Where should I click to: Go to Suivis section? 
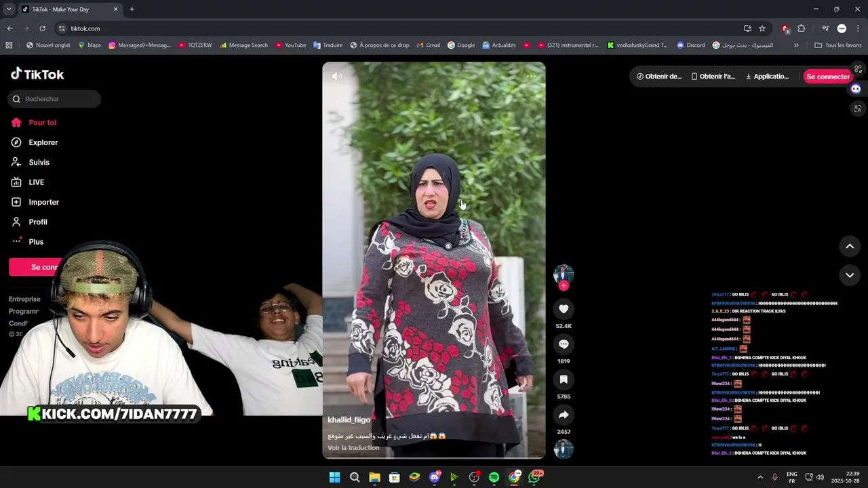[39, 162]
